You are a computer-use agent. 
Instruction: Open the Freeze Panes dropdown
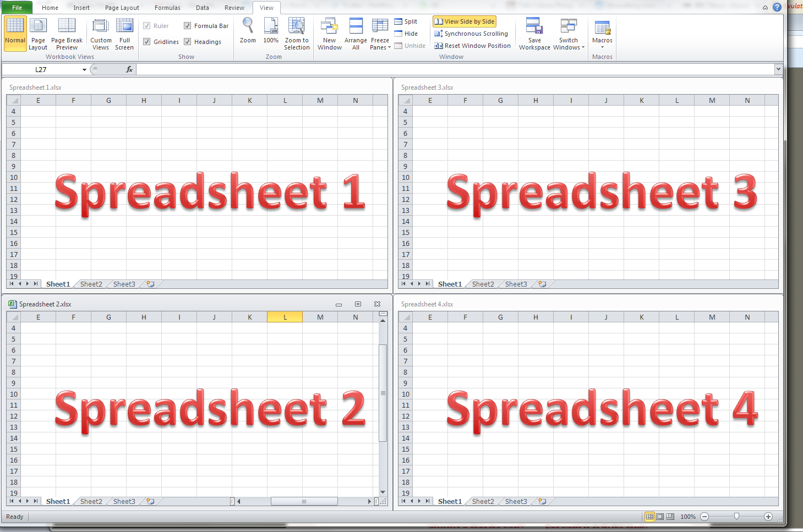[380, 34]
